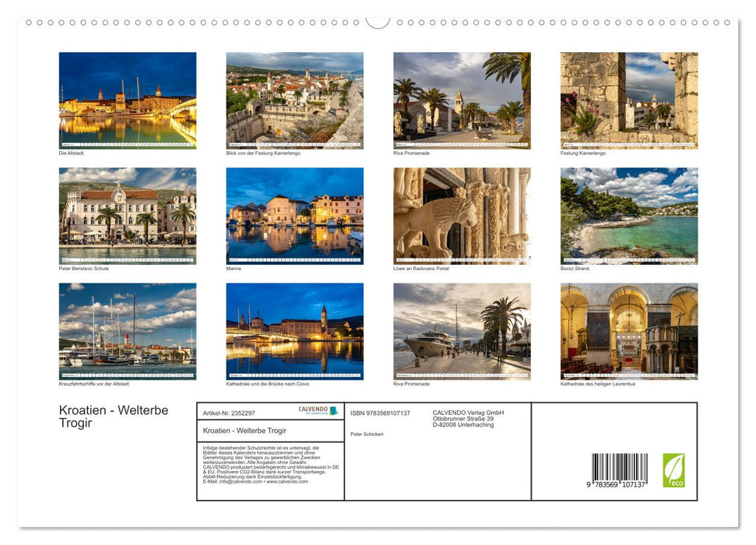Click the 'Die Altstadt' night harbor photo
756x545 pixels.
coord(127,100)
